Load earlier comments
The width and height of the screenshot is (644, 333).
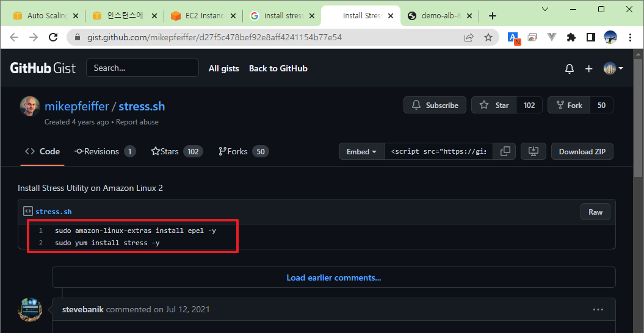pos(333,277)
